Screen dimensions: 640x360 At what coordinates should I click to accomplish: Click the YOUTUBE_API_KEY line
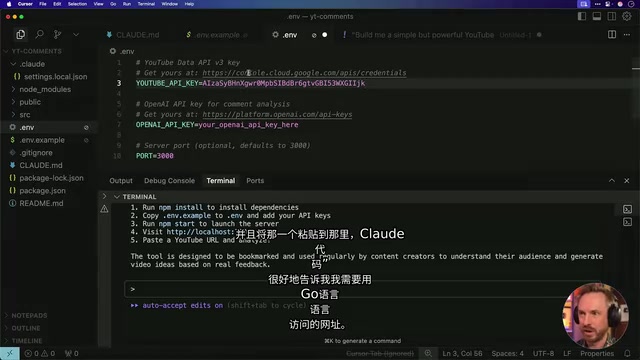click(250, 83)
